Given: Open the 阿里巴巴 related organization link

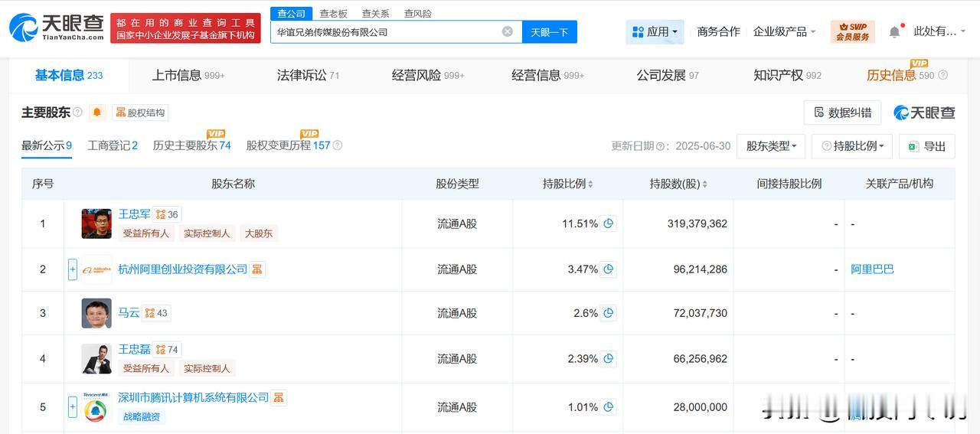Looking at the screenshot, I should click(872, 269).
